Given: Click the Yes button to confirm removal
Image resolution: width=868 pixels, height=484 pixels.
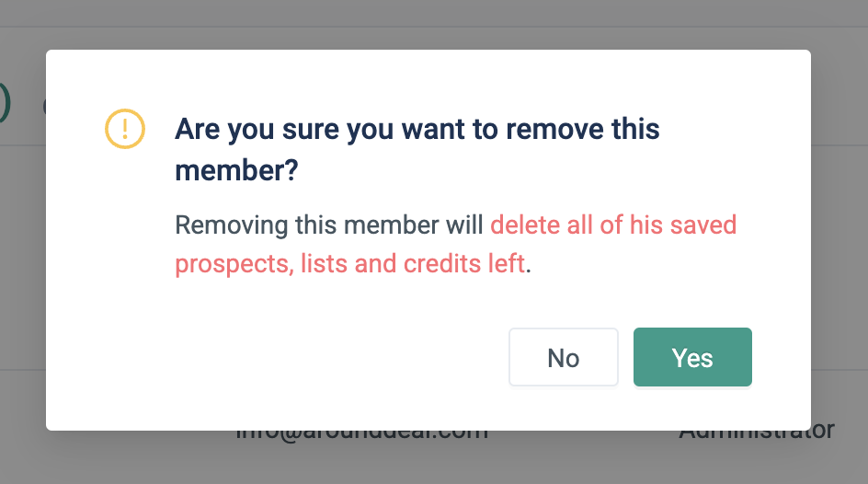Looking at the screenshot, I should pos(692,357).
